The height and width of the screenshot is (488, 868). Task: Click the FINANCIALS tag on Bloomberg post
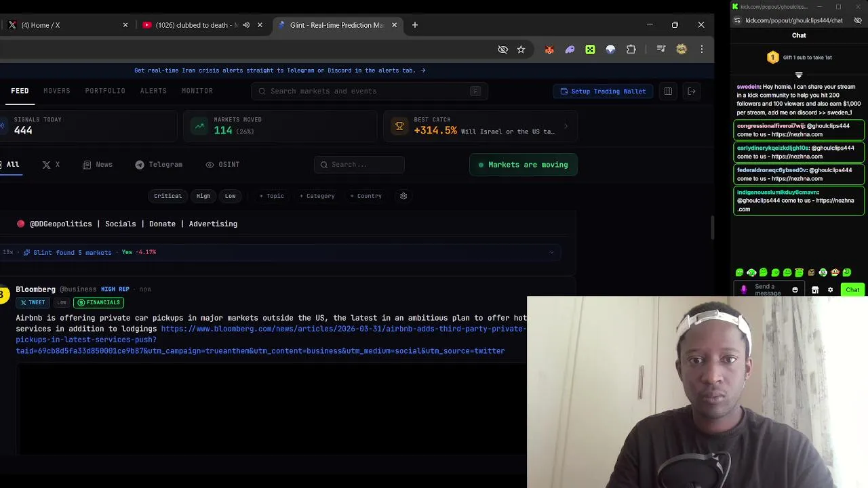pyautogui.click(x=99, y=302)
